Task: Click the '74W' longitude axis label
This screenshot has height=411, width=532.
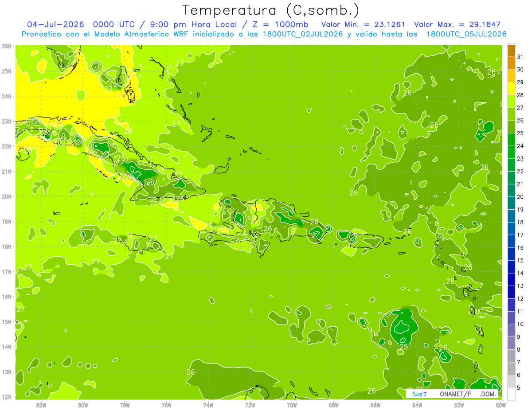Action: pos(208,405)
